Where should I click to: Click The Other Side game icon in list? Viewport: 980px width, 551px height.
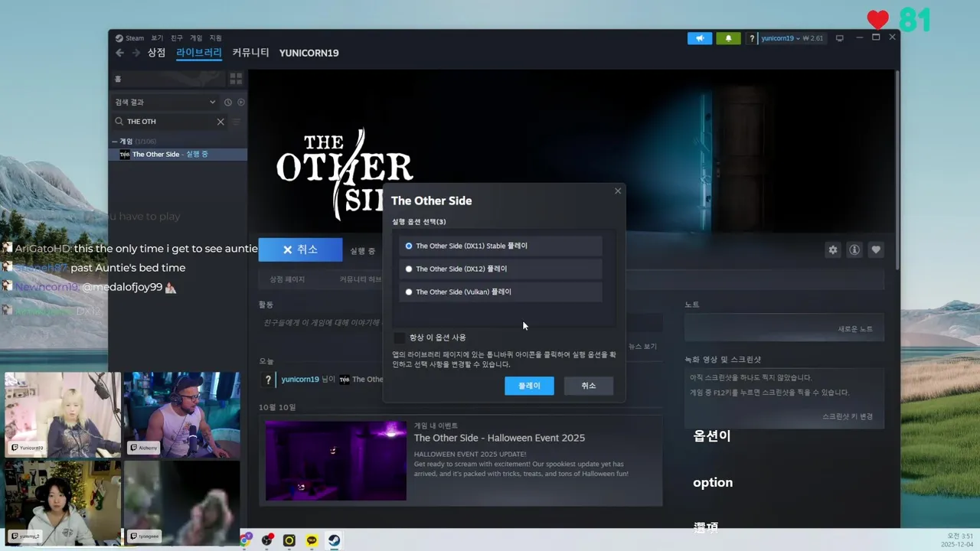(x=125, y=155)
